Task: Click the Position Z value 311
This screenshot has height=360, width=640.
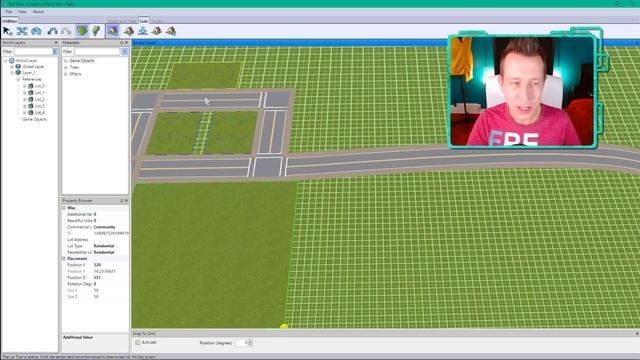Action: click(97, 278)
